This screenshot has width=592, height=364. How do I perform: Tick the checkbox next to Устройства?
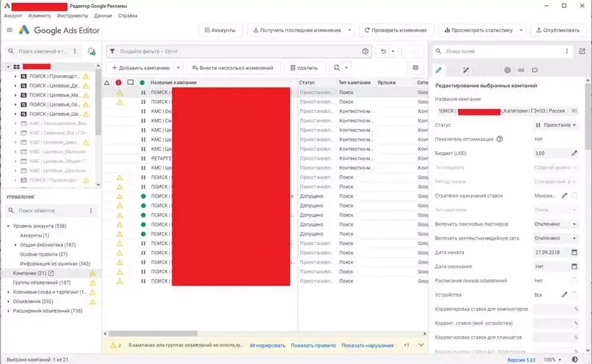[x=575, y=295]
